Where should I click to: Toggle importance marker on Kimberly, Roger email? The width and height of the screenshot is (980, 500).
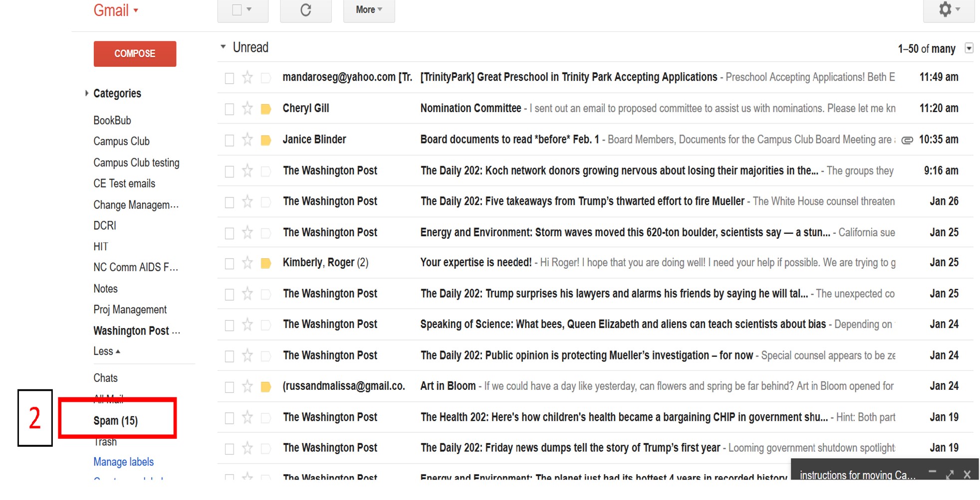[x=266, y=264]
